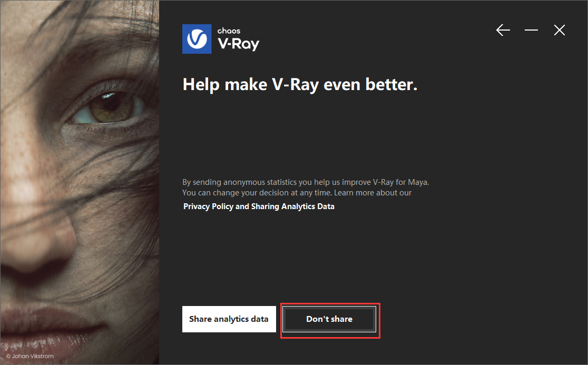Go back using the left arrow icon
The width and height of the screenshot is (588, 365).
point(503,30)
